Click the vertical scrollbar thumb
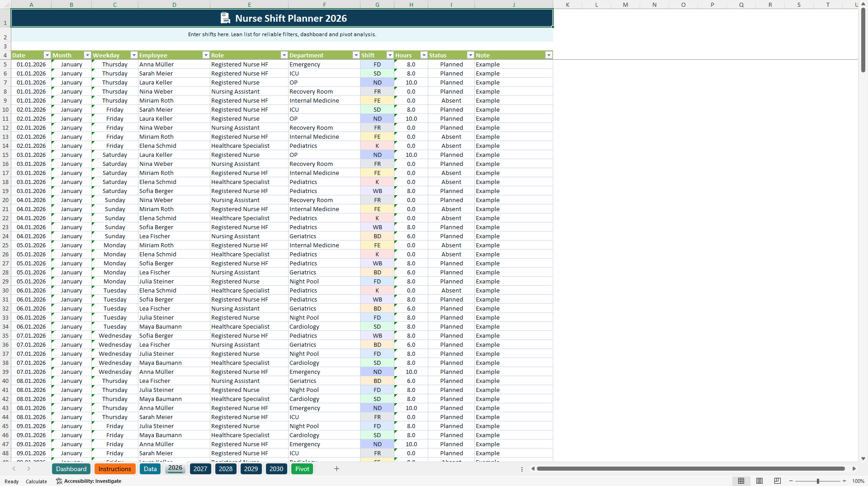The height and width of the screenshot is (486, 868). (863, 40)
